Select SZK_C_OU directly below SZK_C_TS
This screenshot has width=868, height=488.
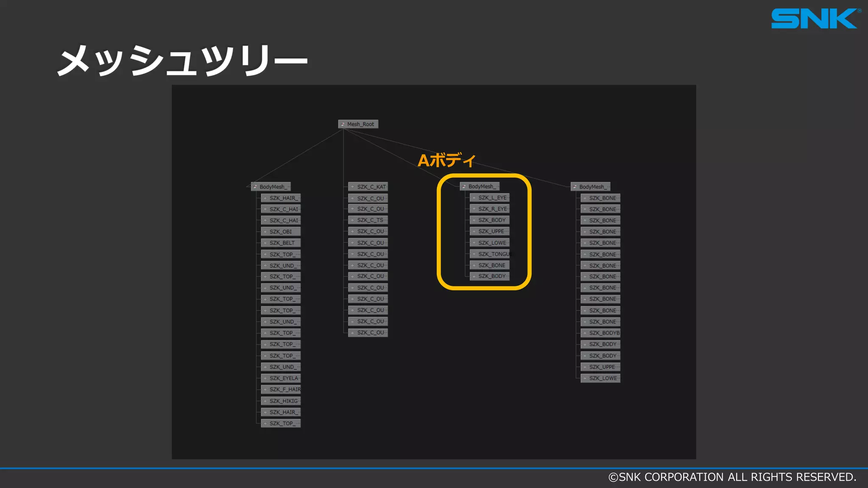click(x=368, y=231)
